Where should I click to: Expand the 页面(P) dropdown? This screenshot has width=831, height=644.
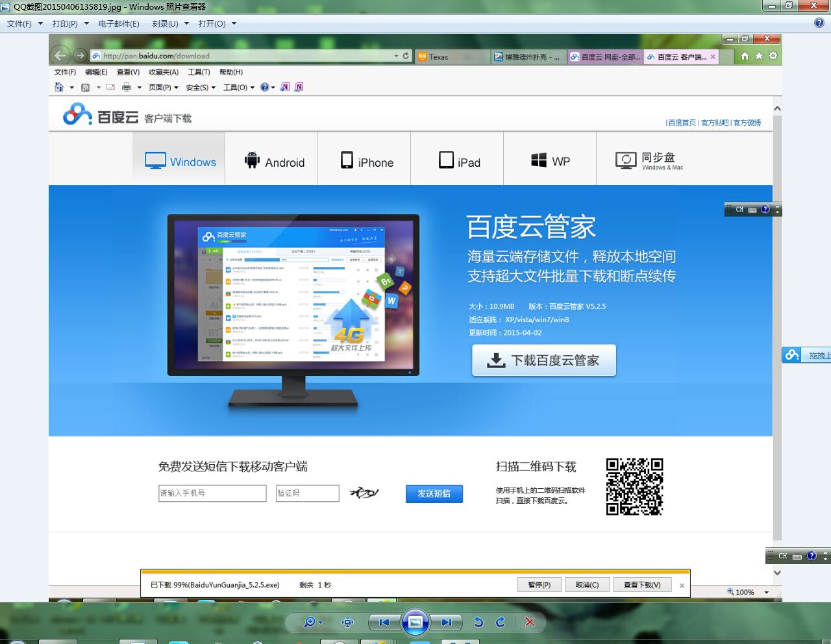coord(164,88)
